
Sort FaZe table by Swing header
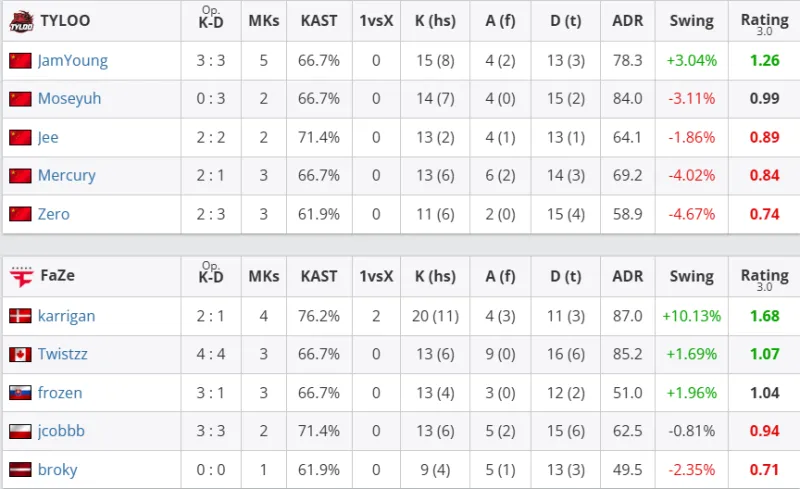coord(691,277)
